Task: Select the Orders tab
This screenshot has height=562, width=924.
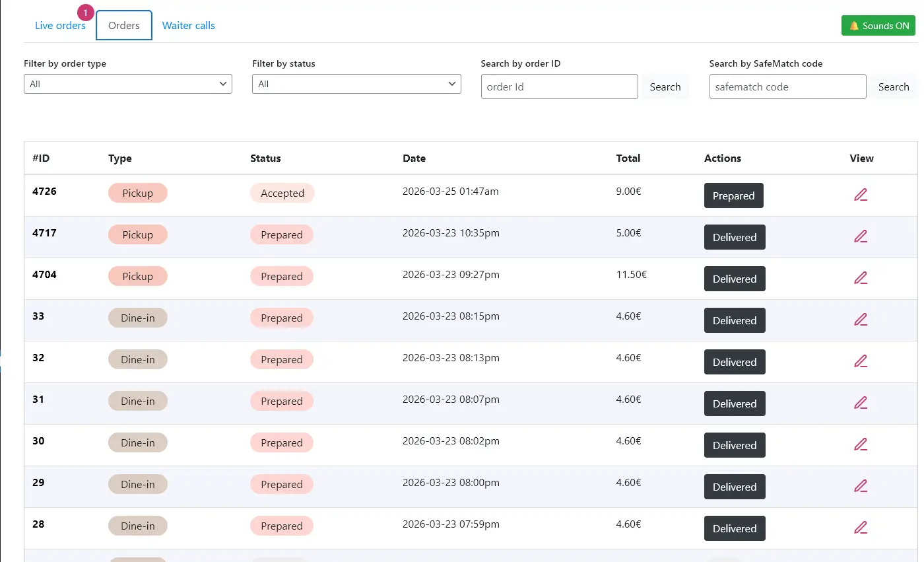Action: coord(124,26)
